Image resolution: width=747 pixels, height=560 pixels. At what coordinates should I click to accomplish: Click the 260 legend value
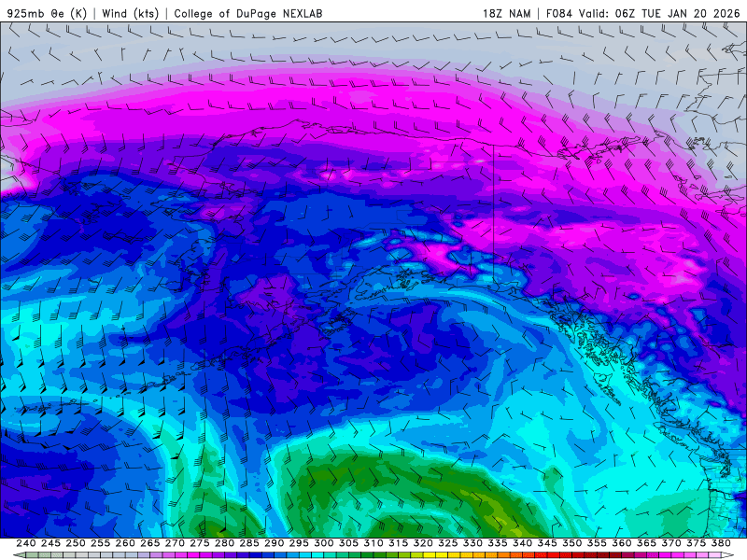(x=125, y=543)
